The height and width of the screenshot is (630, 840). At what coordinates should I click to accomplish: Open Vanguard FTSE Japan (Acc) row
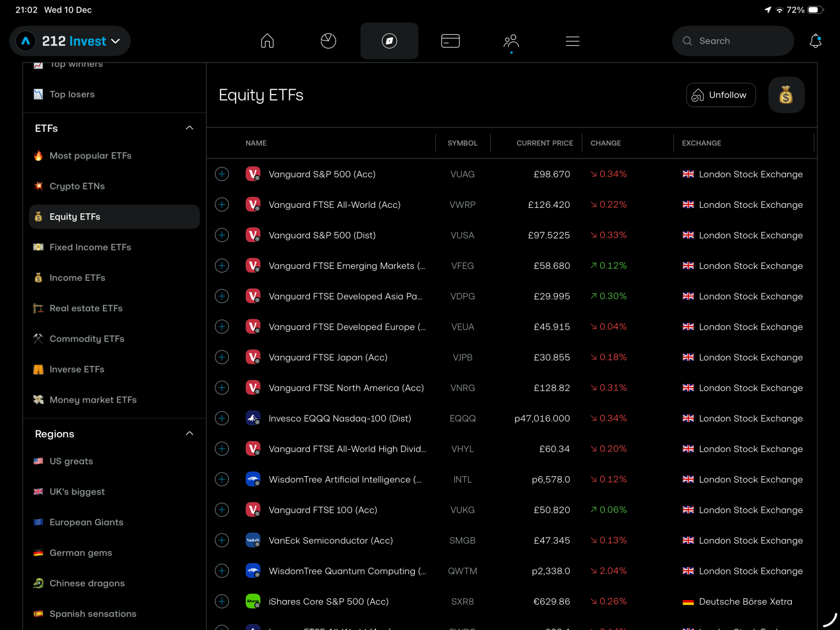click(328, 358)
